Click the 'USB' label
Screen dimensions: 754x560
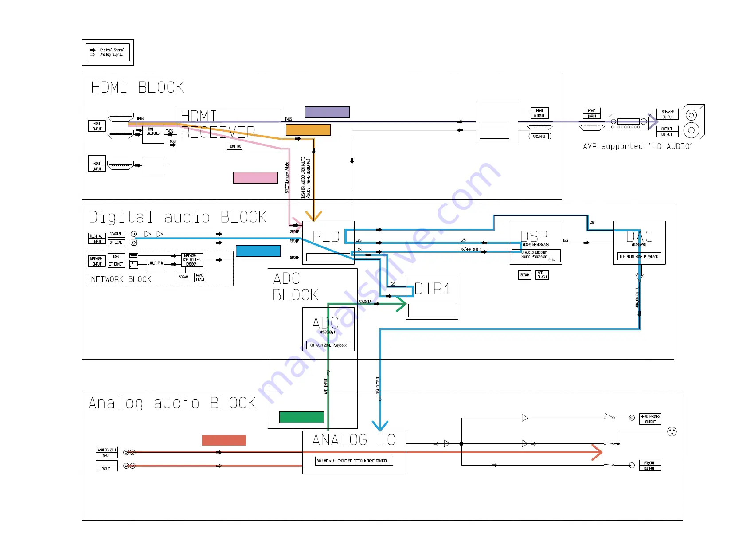point(116,256)
